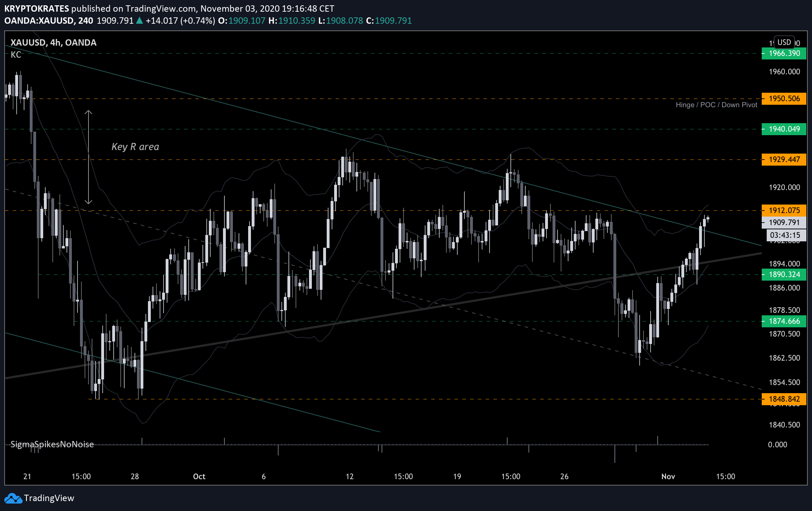Viewport: 812px width, 511px height.
Task: Click the KC indicator label
Action: pyautogui.click(x=16, y=54)
